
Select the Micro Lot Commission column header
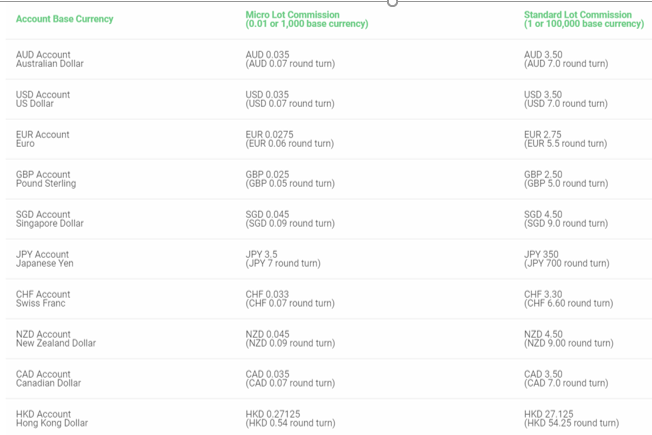point(306,19)
